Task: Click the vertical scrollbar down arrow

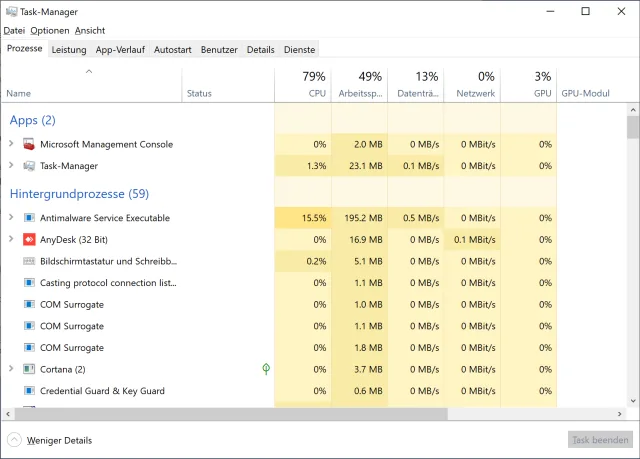Action: tap(632, 400)
